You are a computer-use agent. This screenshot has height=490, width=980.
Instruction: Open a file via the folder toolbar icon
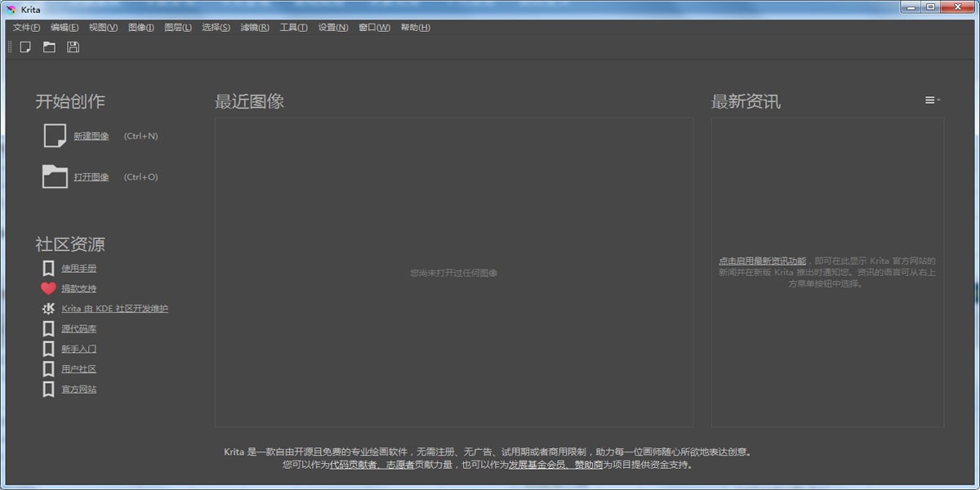(48, 47)
